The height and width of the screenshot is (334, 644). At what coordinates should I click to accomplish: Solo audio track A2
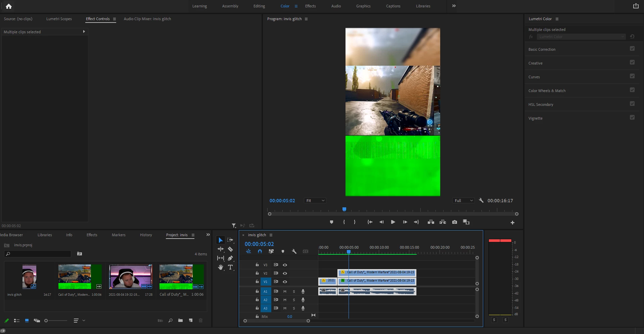(x=294, y=300)
